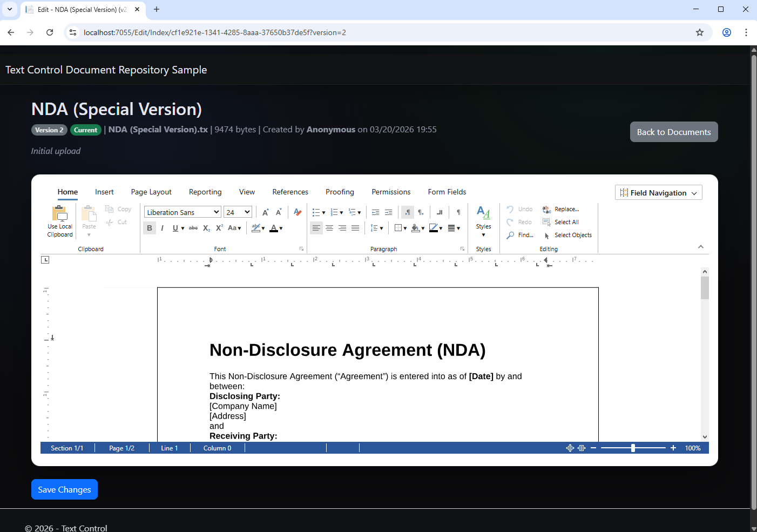Toggle Italic formatting

pos(162,228)
